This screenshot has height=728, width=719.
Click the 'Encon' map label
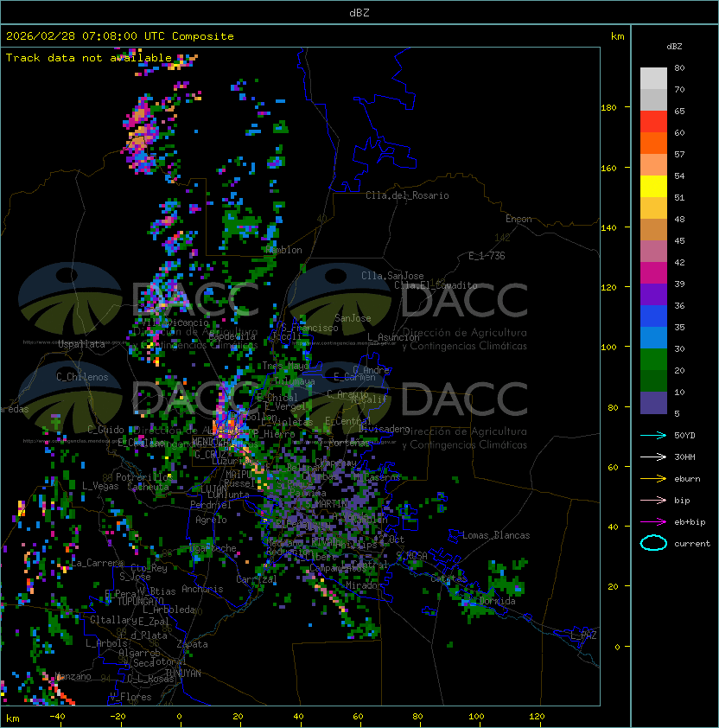(x=519, y=219)
